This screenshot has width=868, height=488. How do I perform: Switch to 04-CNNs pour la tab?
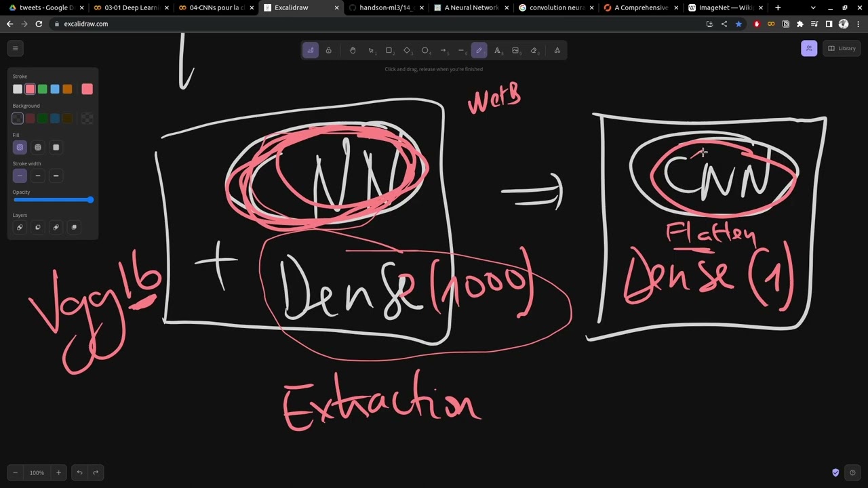[214, 7]
